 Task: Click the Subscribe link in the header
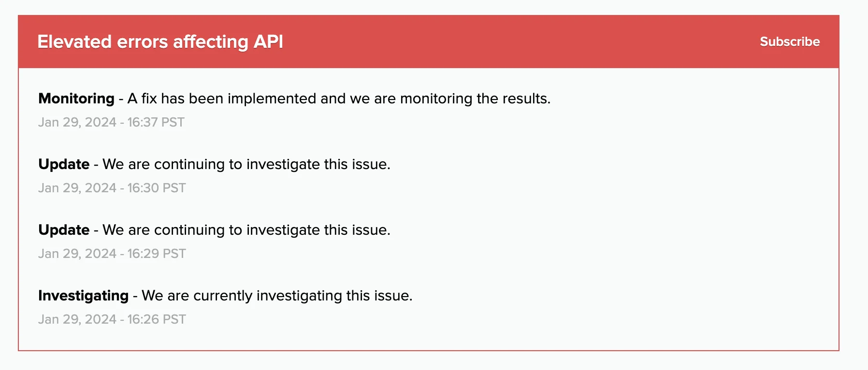(x=789, y=42)
